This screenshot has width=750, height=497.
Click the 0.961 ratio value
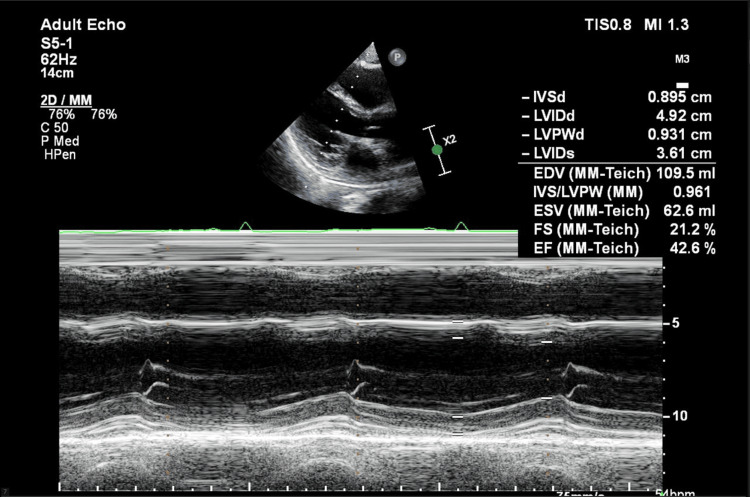(x=692, y=192)
